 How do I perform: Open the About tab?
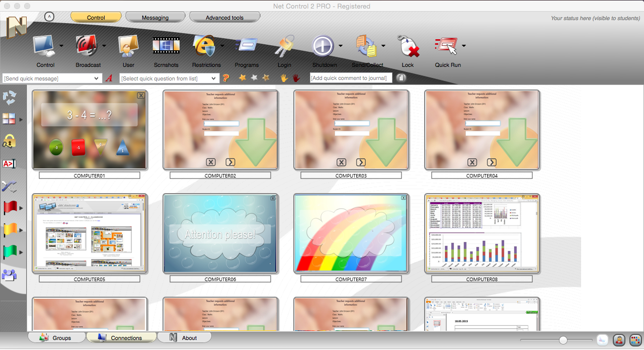pyautogui.click(x=184, y=337)
